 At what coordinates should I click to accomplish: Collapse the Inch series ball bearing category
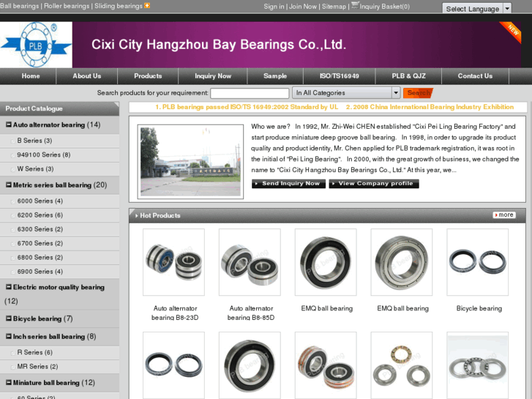click(9, 336)
